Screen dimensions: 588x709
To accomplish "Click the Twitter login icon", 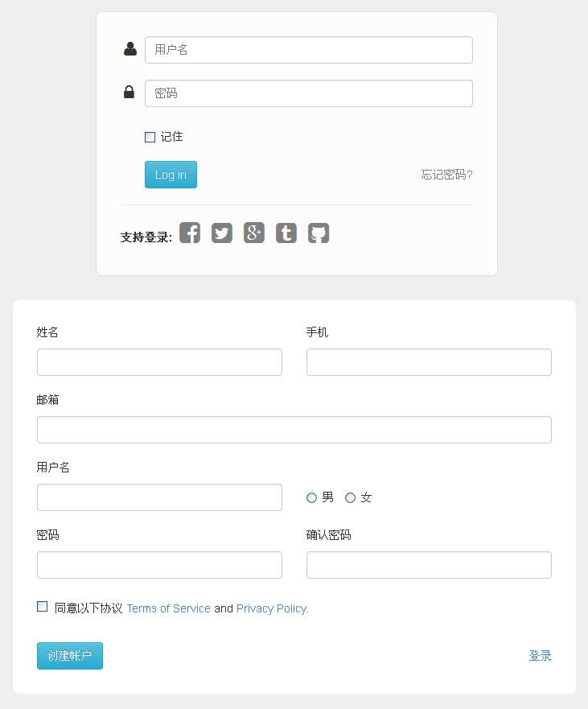I will tap(222, 233).
